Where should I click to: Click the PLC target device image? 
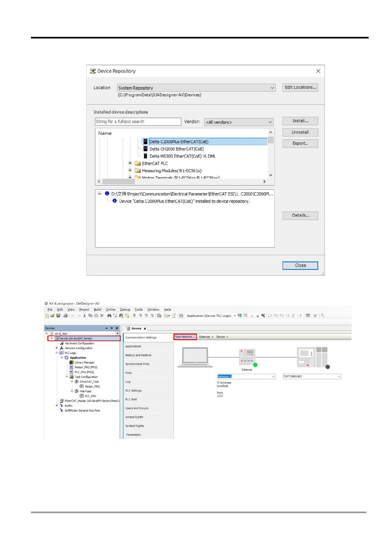coord(313,357)
